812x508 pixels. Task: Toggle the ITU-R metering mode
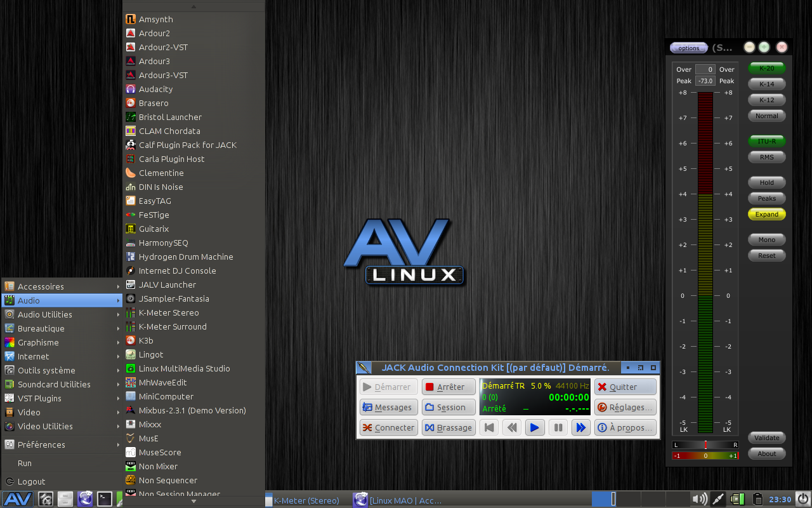click(x=767, y=141)
